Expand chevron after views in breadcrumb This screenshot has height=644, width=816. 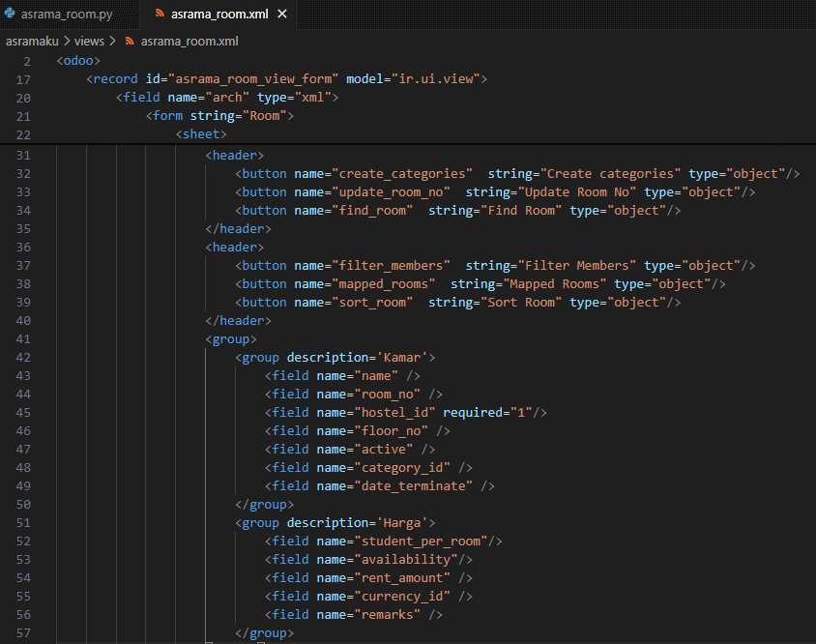point(112,41)
